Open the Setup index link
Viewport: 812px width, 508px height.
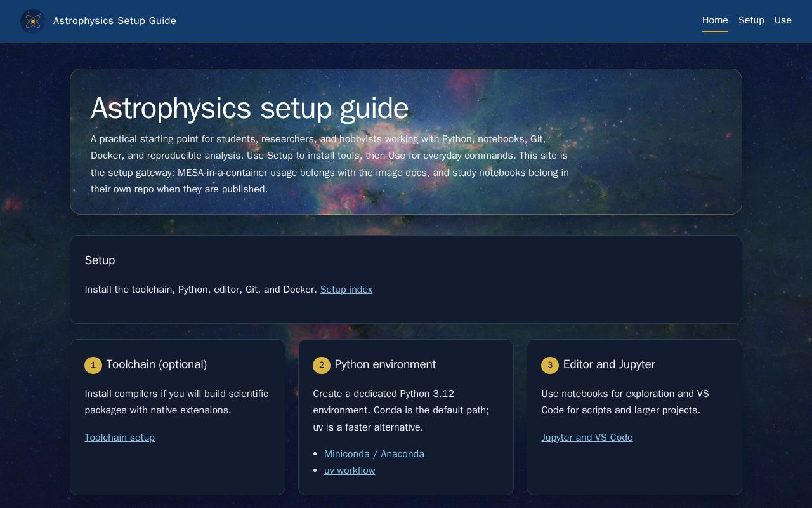(346, 290)
